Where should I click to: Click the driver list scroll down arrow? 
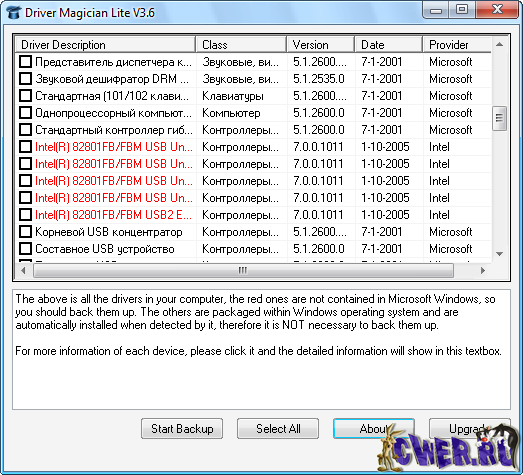click(499, 254)
